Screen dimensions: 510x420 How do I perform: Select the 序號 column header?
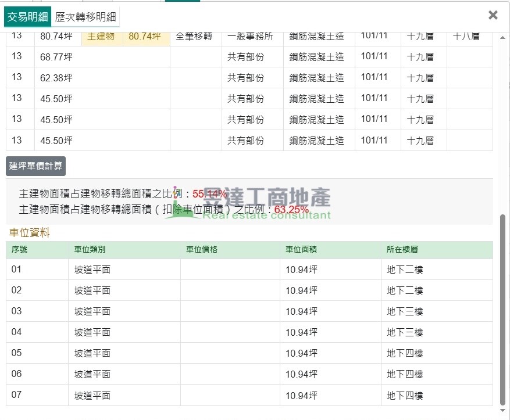[x=20, y=250]
